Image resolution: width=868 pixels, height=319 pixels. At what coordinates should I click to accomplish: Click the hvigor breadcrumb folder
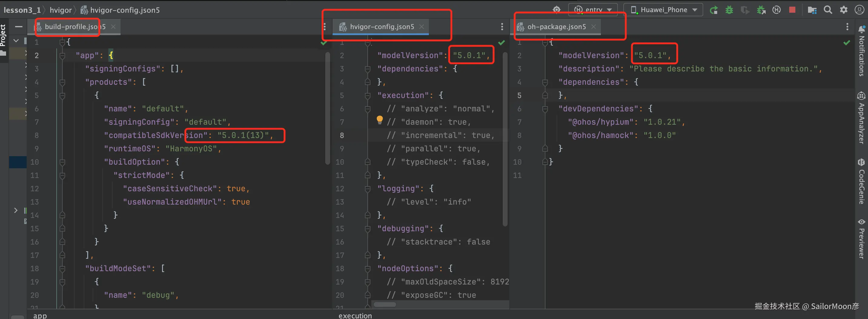point(61,10)
